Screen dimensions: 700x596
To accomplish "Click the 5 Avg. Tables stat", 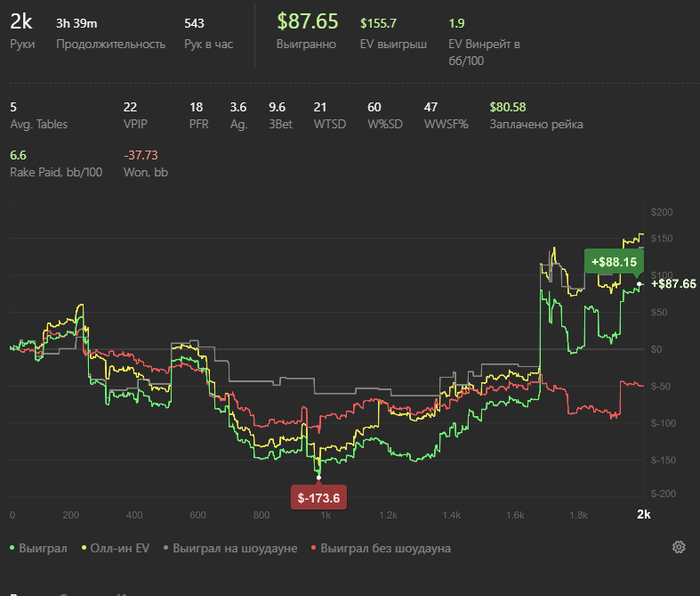I will tap(13, 107).
